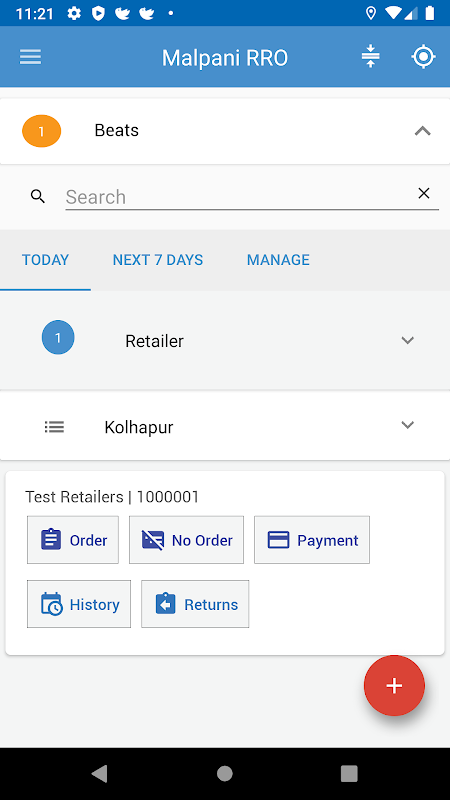Select Test Retailers | 1000001 text

112,496
